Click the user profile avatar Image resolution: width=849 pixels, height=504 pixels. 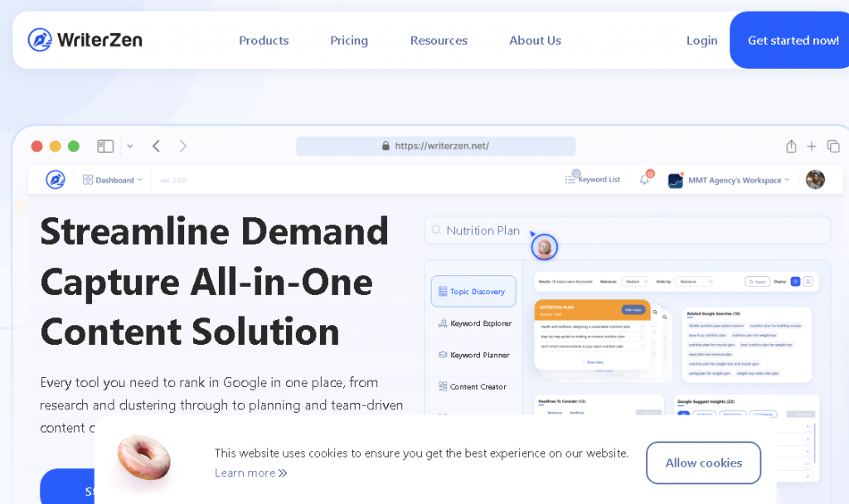coord(815,180)
